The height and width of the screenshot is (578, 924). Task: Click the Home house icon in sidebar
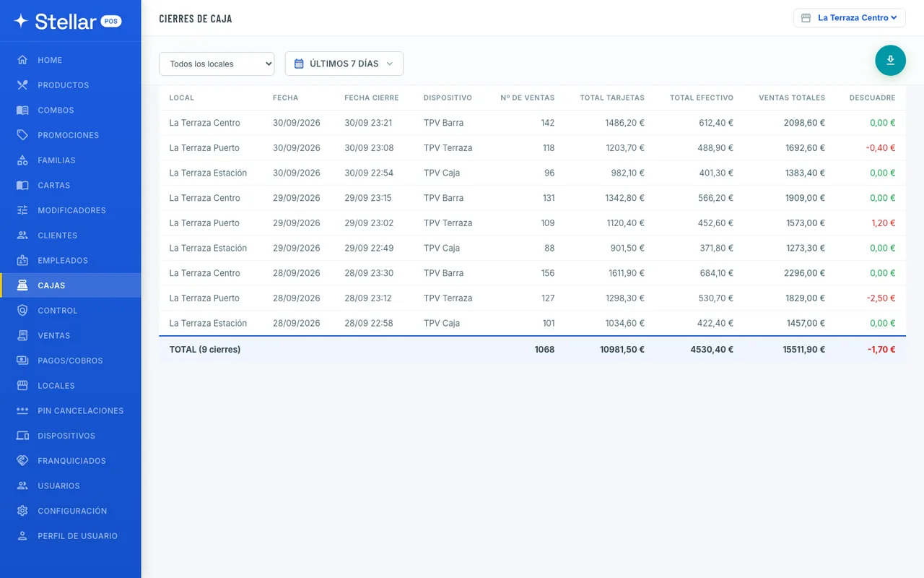(22, 60)
